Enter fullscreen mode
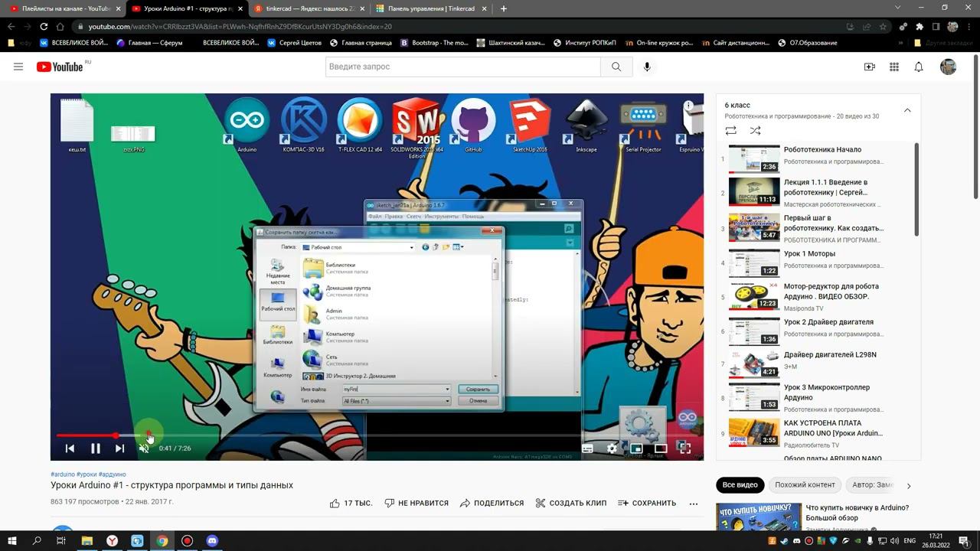 pos(685,448)
